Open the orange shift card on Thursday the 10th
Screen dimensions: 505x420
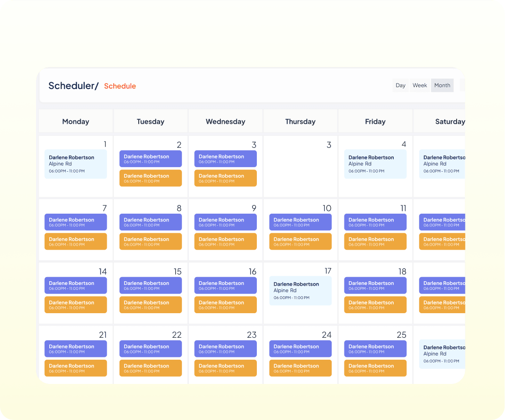300,241
